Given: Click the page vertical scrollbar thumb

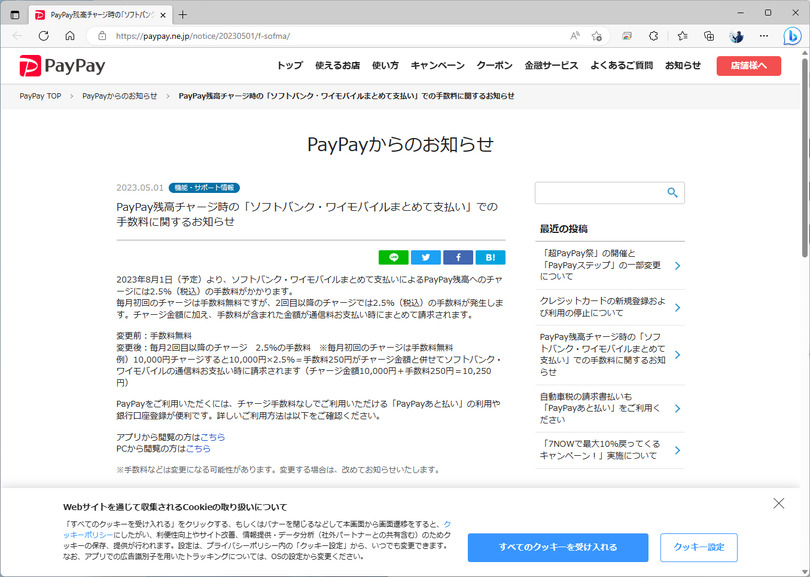Looking at the screenshot, I should coord(805,158).
